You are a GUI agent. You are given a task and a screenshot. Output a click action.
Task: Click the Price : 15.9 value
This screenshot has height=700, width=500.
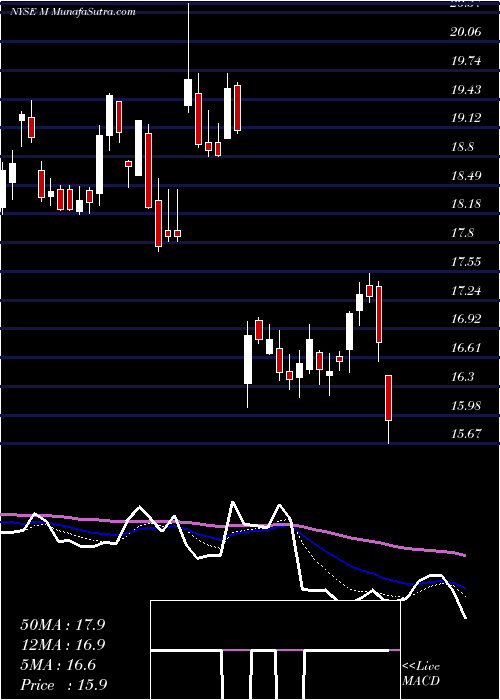pyautogui.click(x=63, y=685)
